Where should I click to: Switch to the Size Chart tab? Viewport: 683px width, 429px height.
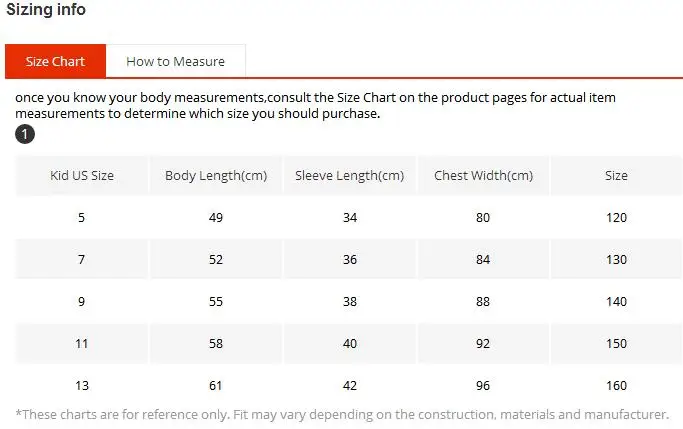[55, 61]
